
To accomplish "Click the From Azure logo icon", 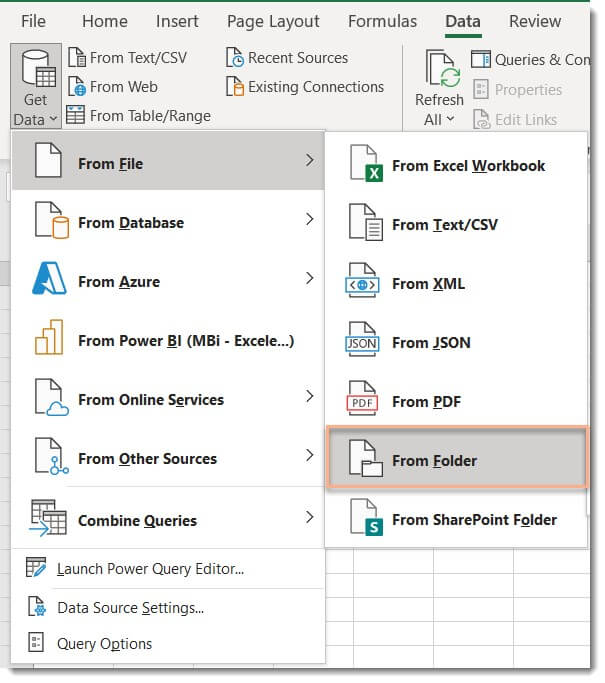I will point(49,279).
